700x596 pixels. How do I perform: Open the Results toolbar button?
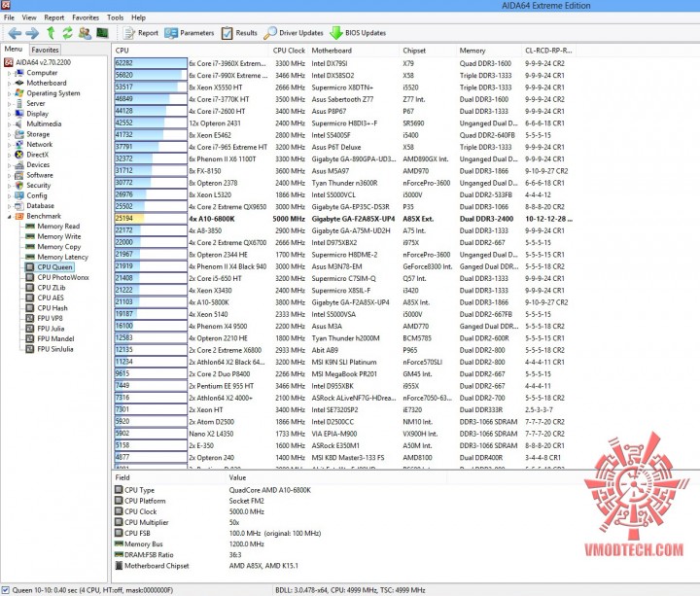(239, 33)
